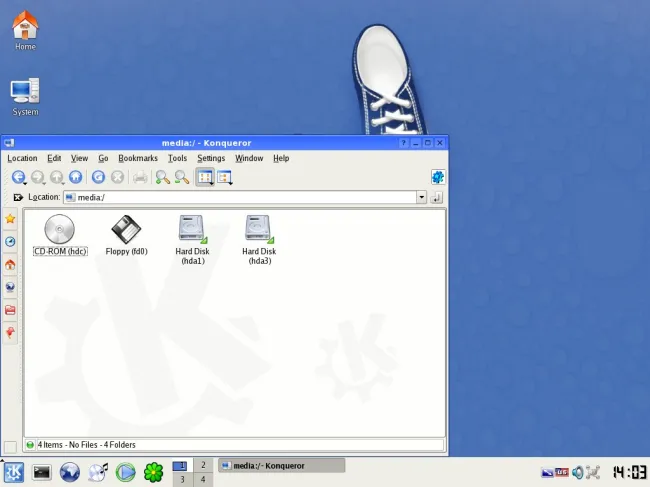Click the Konqueror window menu icon

9,143
